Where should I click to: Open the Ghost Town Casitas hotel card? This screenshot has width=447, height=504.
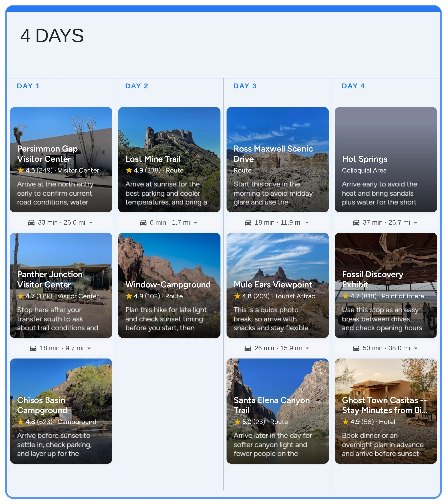[x=386, y=411]
